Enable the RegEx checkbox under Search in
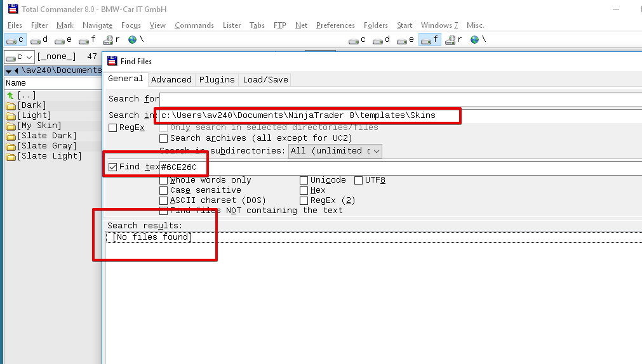This screenshot has height=364, width=642. tap(113, 127)
